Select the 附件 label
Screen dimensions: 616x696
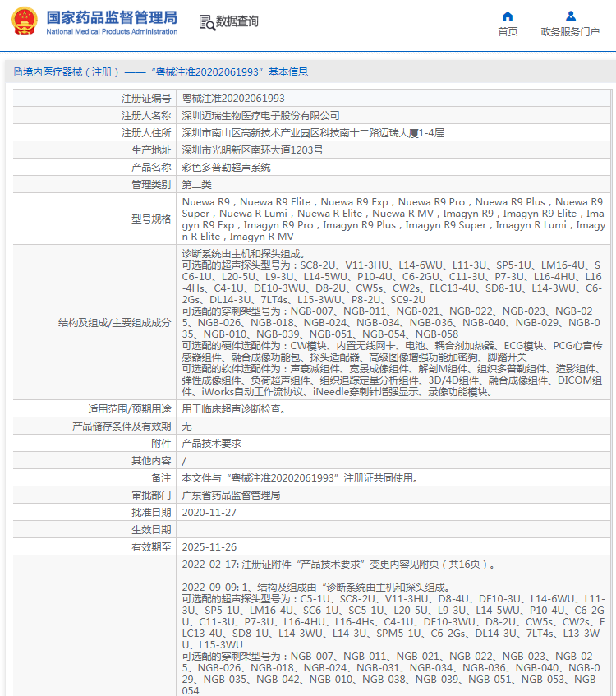tap(161, 444)
